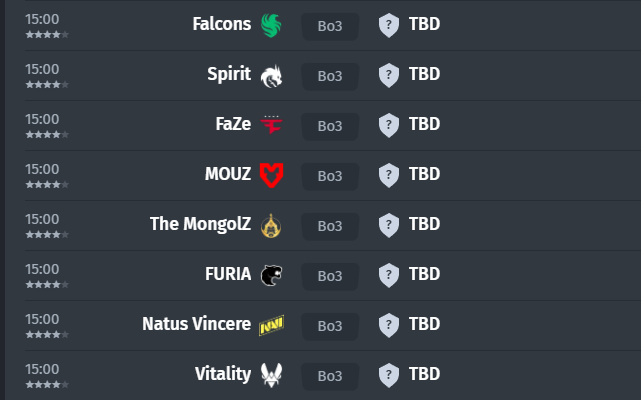
Task: Click the MOUZ heart logo
Action: click(x=271, y=174)
